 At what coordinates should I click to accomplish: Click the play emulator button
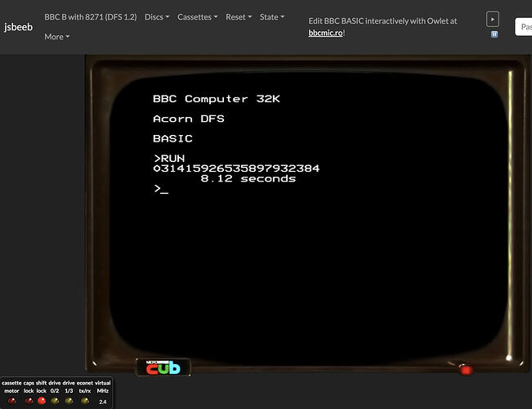[x=493, y=20]
